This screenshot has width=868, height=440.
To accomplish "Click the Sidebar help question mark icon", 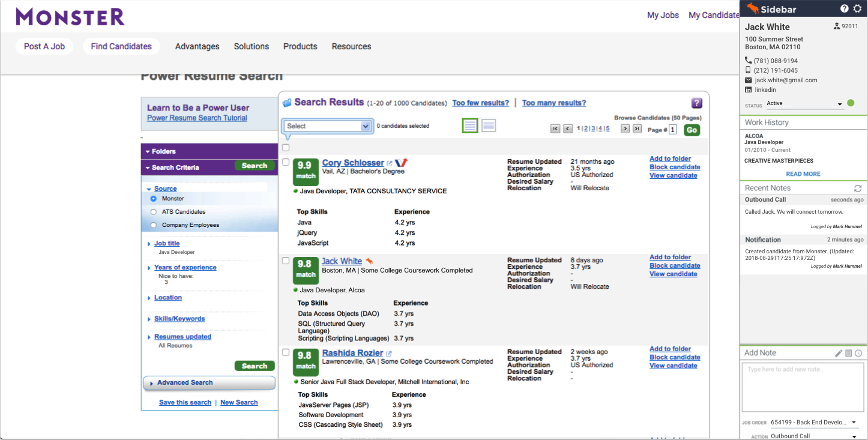I will click(x=844, y=9).
